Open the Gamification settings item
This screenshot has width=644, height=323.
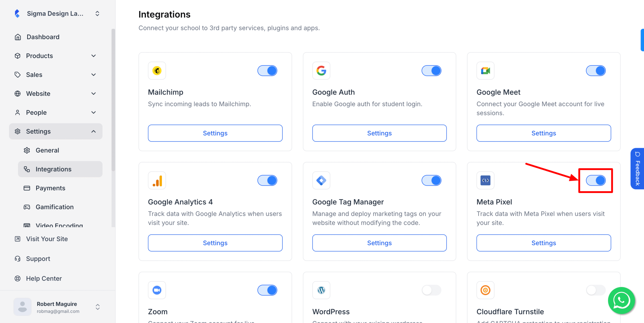[x=55, y=207]
